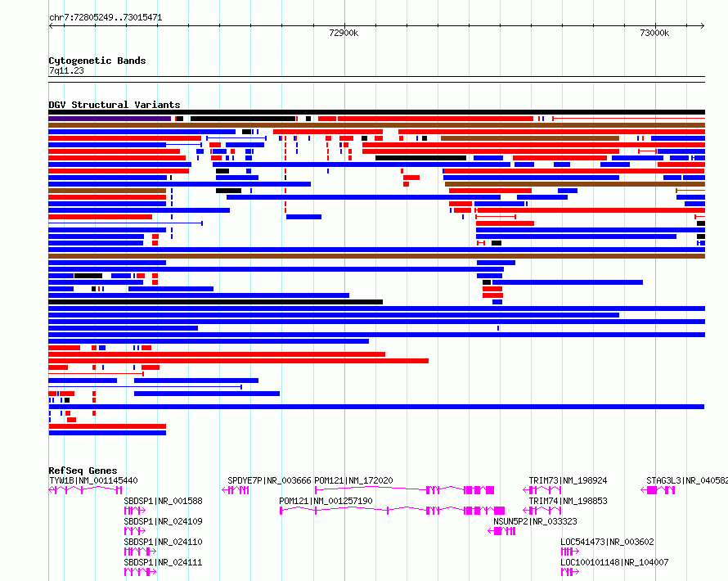Click the 72900k ruler position label
Screen dimensions: 728x581
(344, 33)
